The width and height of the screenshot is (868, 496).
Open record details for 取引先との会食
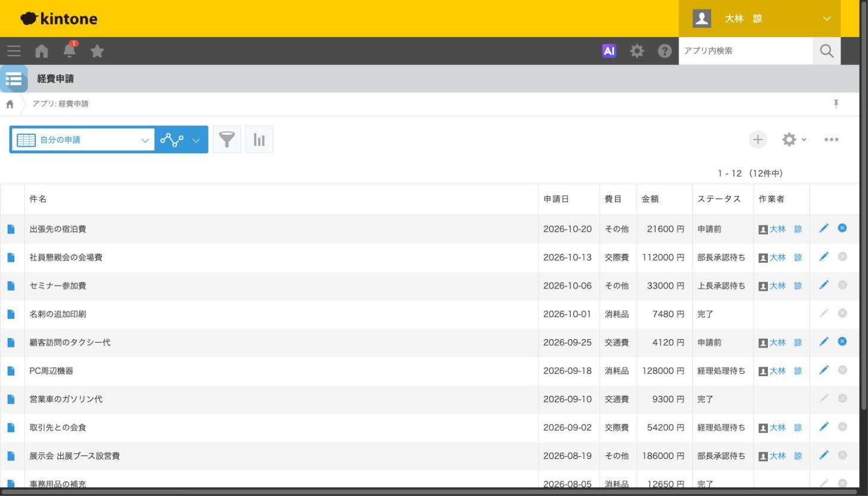(11, 427)
